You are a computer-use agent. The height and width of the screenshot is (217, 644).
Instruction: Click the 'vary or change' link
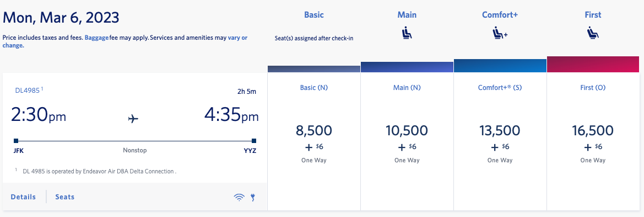(x=125, y=41)
